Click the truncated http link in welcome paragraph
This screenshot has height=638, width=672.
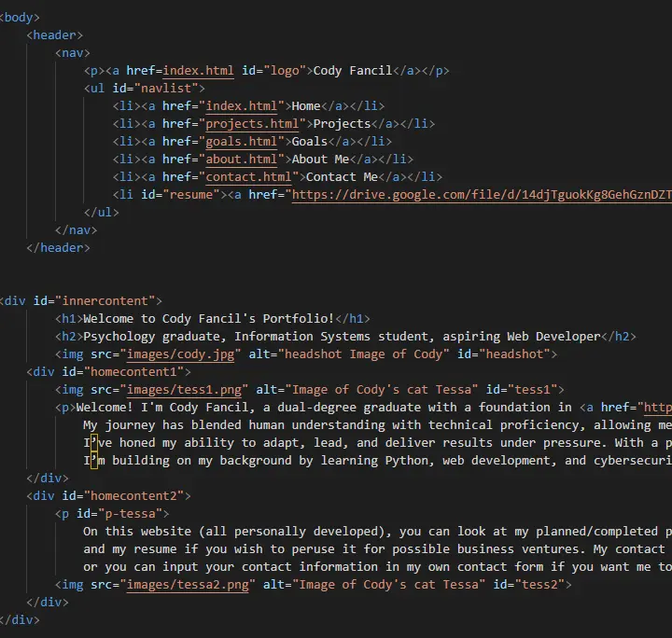658,408
